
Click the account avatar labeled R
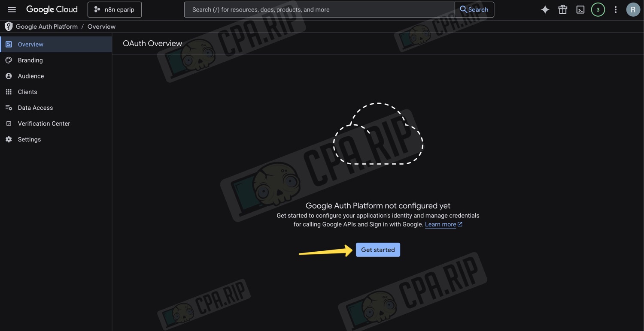click(633, 9)
